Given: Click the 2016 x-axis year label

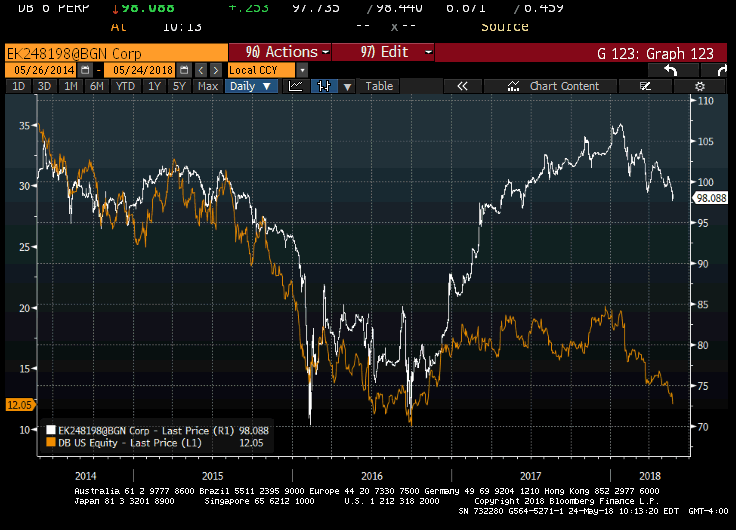Looking at the screenshot, I should click(372, 476).
